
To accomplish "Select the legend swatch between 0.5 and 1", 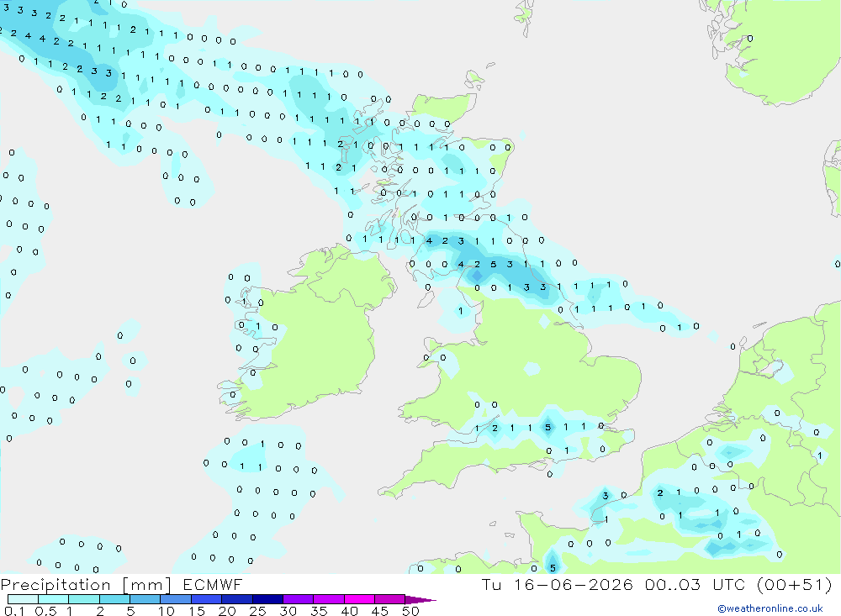I will coord(54,599).
